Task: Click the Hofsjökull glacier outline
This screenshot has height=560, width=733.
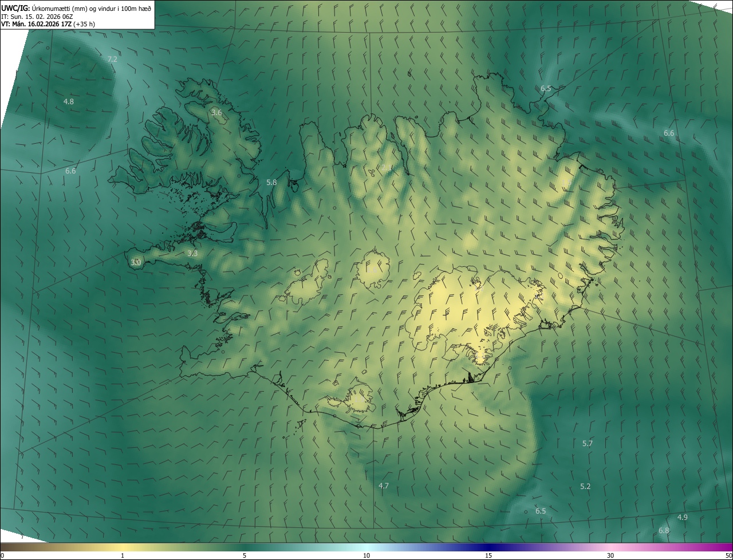Action: (373, 269)
